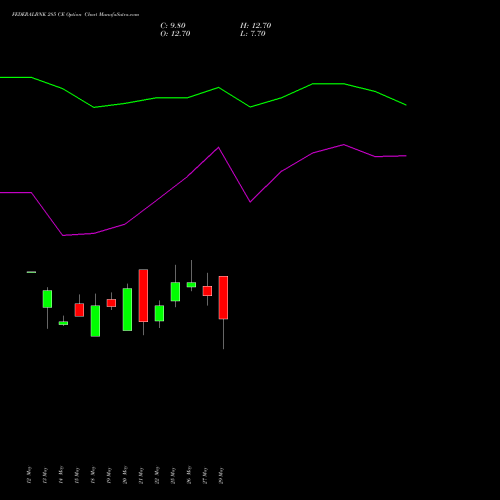Click the 29 May date label on the axis

[x=221, y=475]
